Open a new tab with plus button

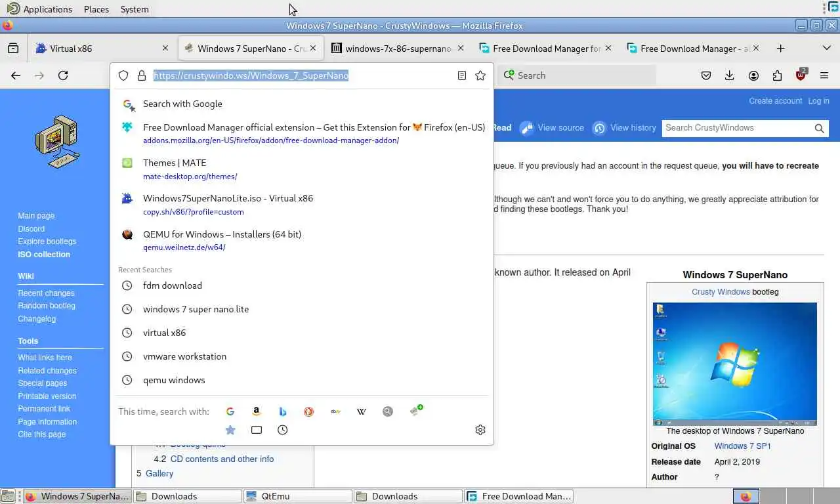780,48
